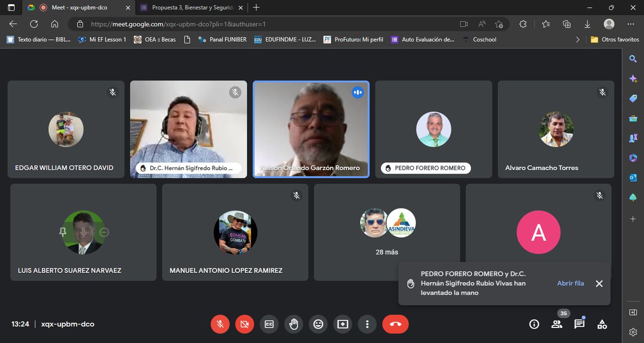The image size is (644, 343).
Task: Open 'Texto diario — BIBL...' bookmark
Action: pyautogui.click(x=39, y=39)
